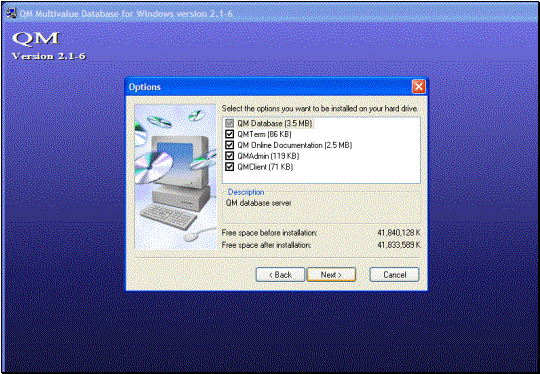Click the 'Free space after installation:' label
Image resolution: width=540 pixels, height=374 pixels.
point(266,245)
